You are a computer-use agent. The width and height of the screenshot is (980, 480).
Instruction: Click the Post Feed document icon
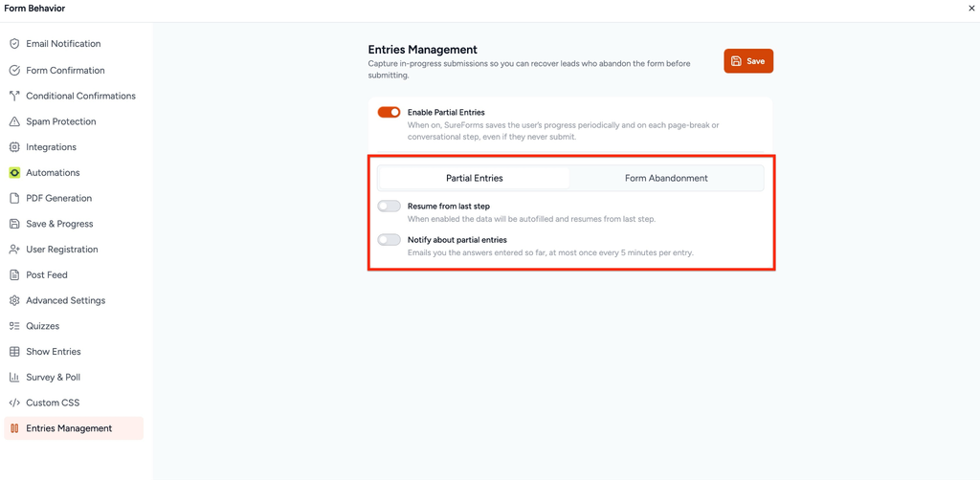pos(14,275)
